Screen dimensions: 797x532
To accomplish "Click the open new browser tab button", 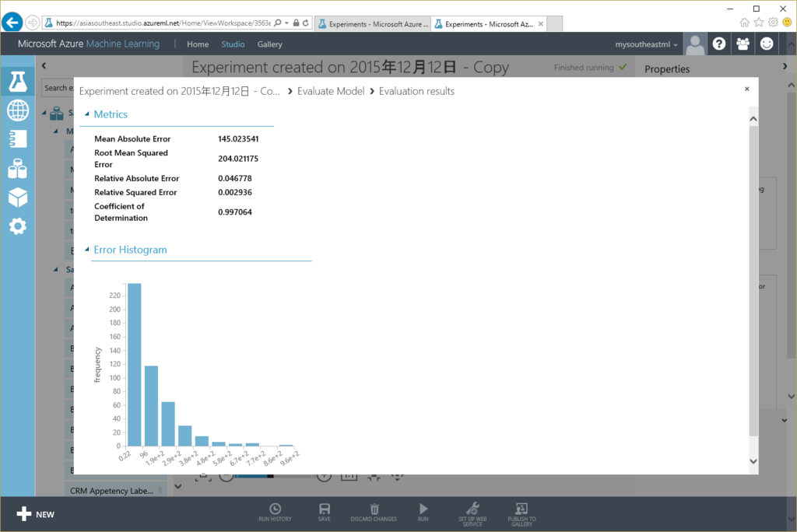I will [554, 24].
